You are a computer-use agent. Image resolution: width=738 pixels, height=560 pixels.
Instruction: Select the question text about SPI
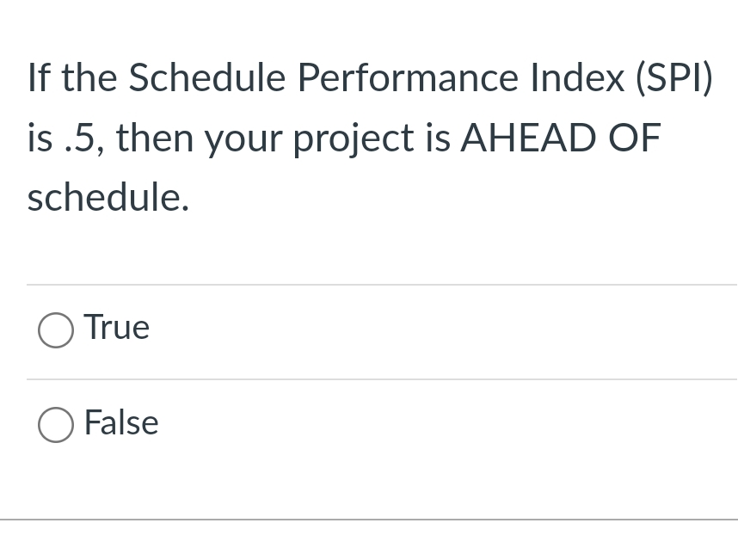[370, 138]
